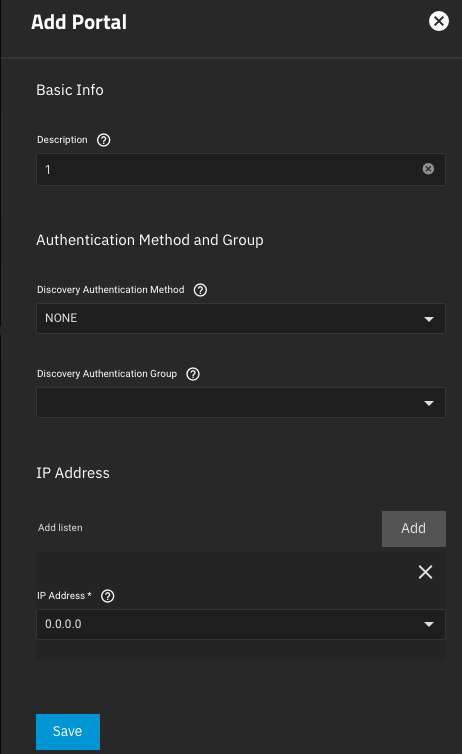Image resolution: width=462 pixels, height=754 pixels.
Task: Open the IP Address dropdown showing 0.0.0.0
Action: pos(241,624)
